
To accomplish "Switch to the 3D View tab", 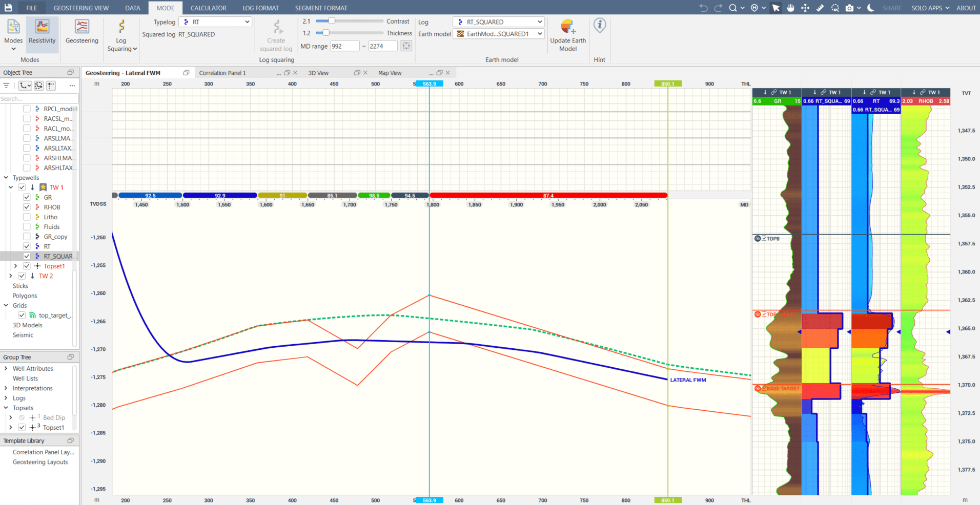I will [x=318, y=73].
